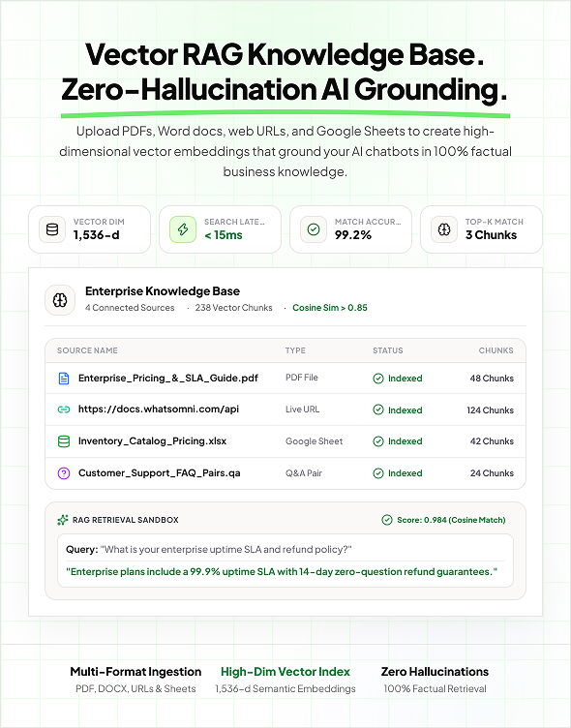Image resolution: width=571 pixels, height=728 pixels.
Task: Click the Indexed check icon in the Google Sheet row
Action: [378, 441]
